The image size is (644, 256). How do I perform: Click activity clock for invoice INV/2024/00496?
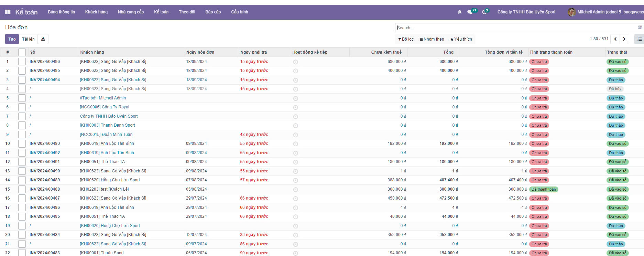pos(295,62)
